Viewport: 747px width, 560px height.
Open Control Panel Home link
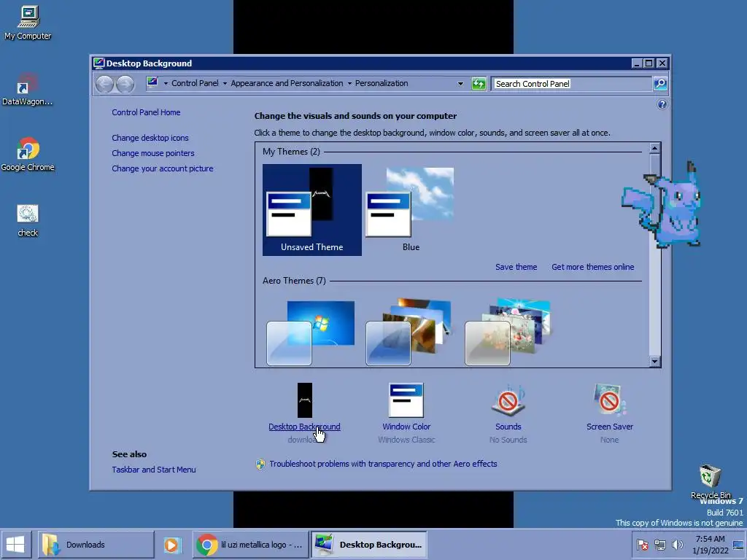click(146, 112)
